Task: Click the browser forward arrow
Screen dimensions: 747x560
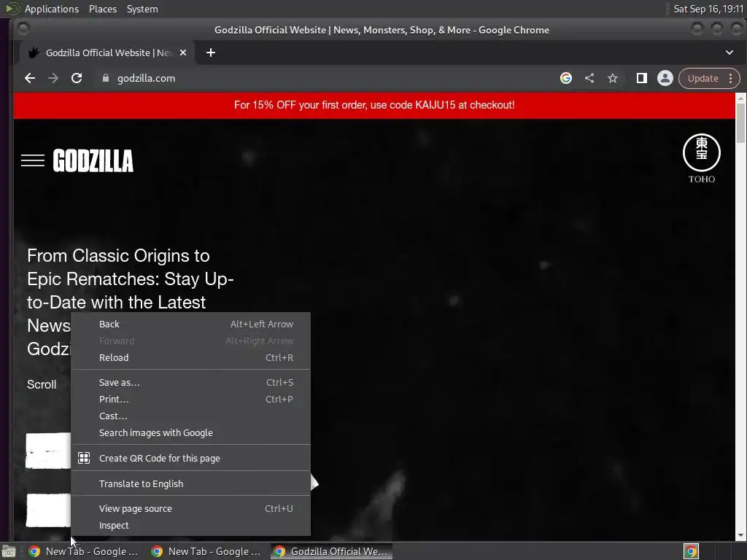Action: [x=53, y=78]
